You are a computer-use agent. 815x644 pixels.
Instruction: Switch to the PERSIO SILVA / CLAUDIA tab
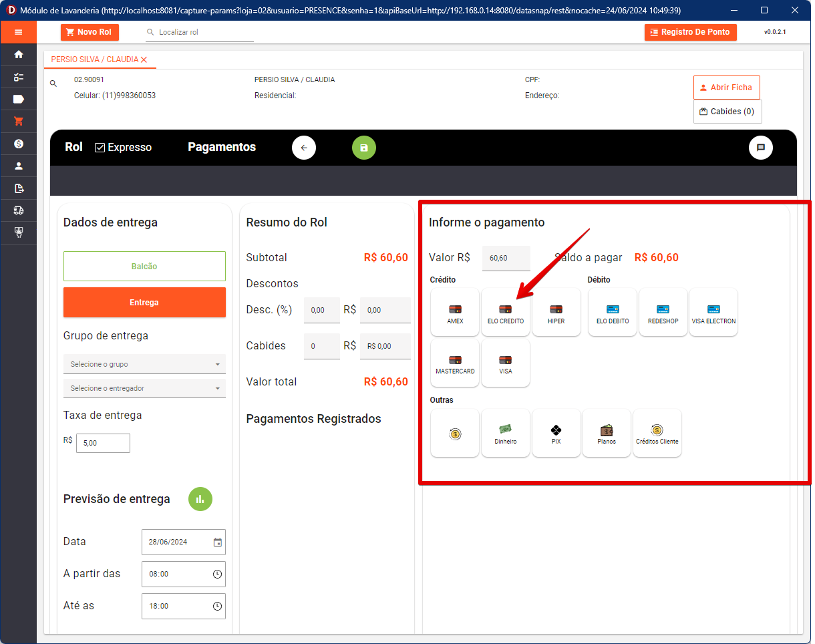pos(95,59)
